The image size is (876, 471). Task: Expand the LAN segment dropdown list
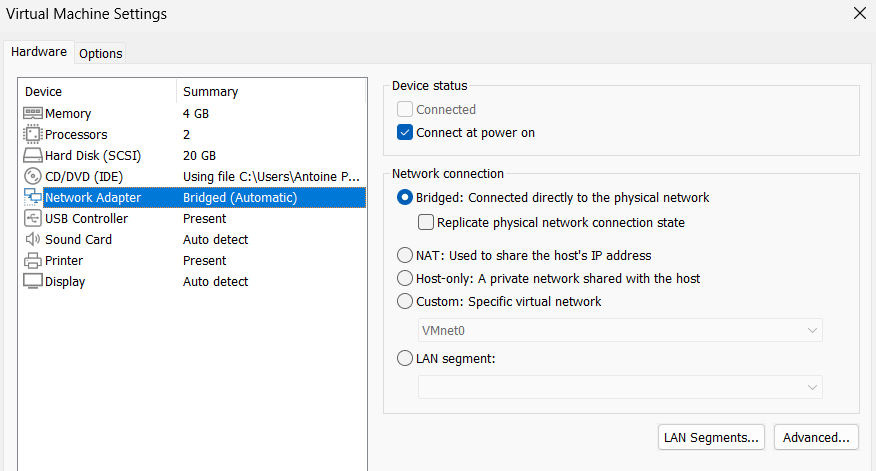[x=620, y=387]
